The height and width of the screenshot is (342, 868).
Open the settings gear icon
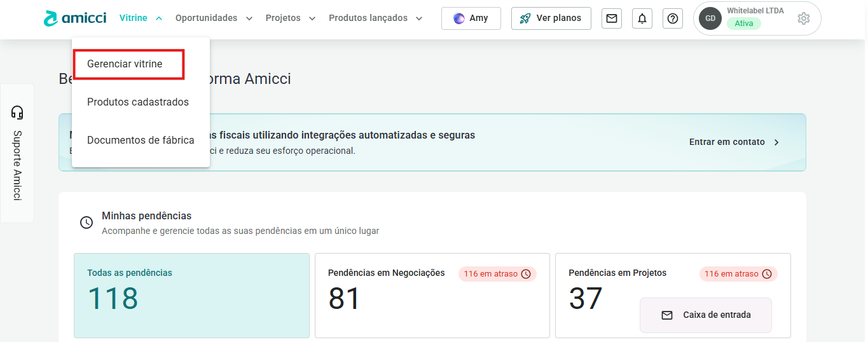pyautogui.click(x=803, y=18)
